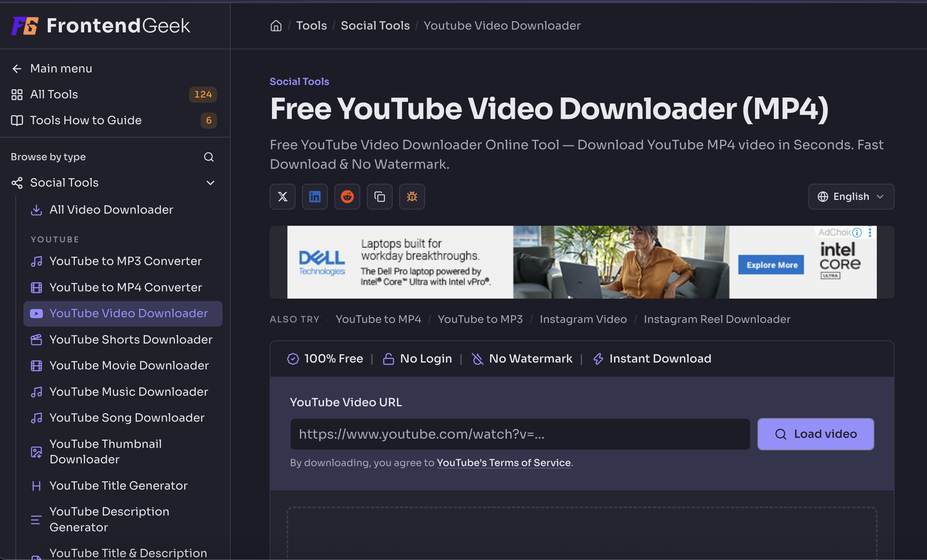The height and width of the screenshot is (560, 927).
Task: Try the YouTube to MP4 link
Action: pyautogui.click(x=378, y=319)
